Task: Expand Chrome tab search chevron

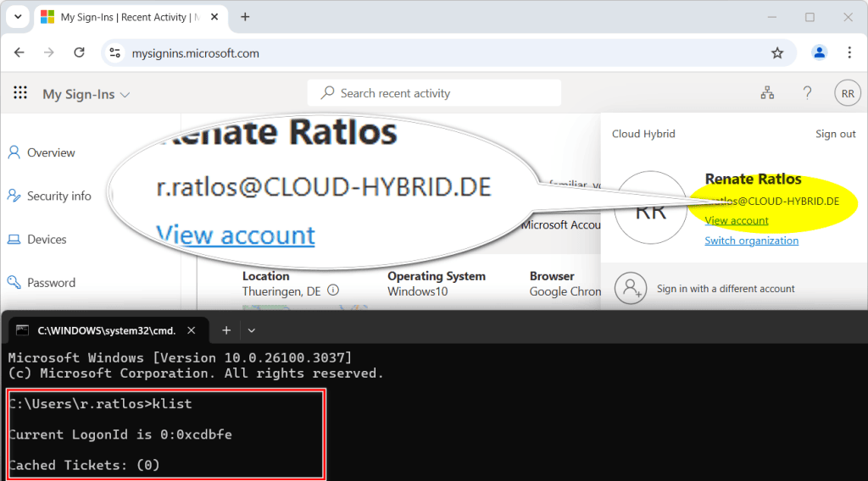Action: click(17, 17)
